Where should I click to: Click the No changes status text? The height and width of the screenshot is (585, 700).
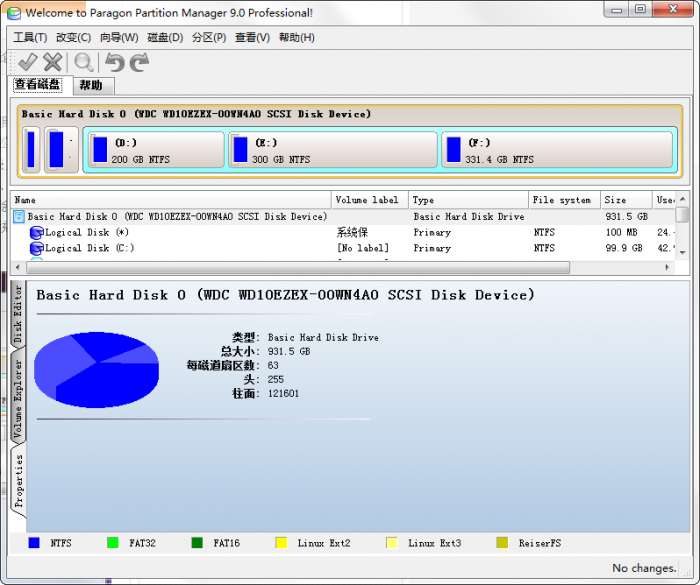pyautogui.click(x=644, y=568)
